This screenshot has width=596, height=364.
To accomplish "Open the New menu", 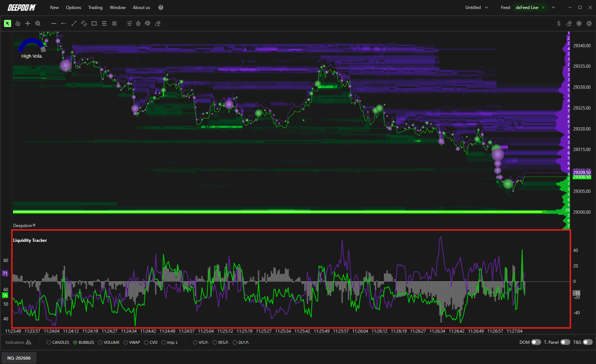I will [54, 8].
